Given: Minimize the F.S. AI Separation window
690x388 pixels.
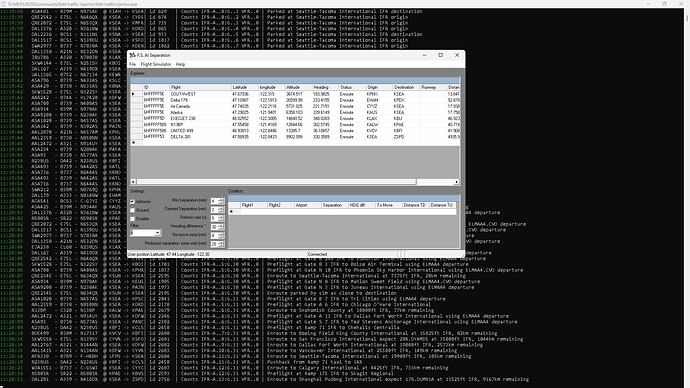Looking at the screenshot, I should 424,55.
